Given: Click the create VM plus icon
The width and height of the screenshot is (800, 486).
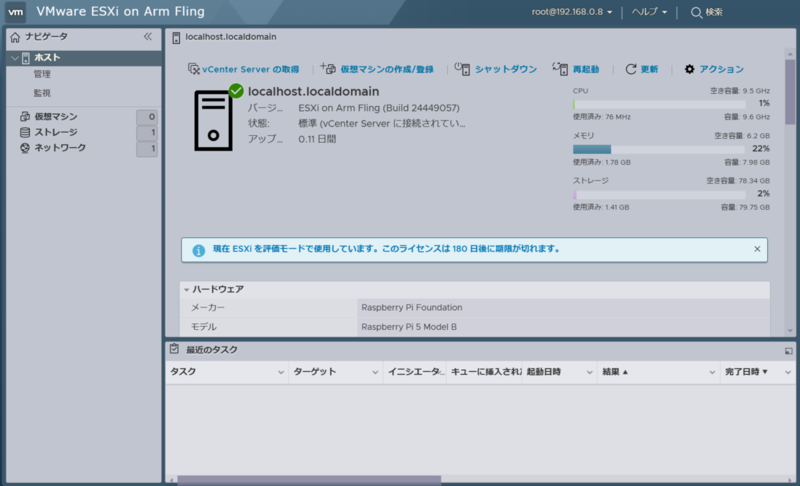Looking at the screenshot, I should click(x=328, y=68).
